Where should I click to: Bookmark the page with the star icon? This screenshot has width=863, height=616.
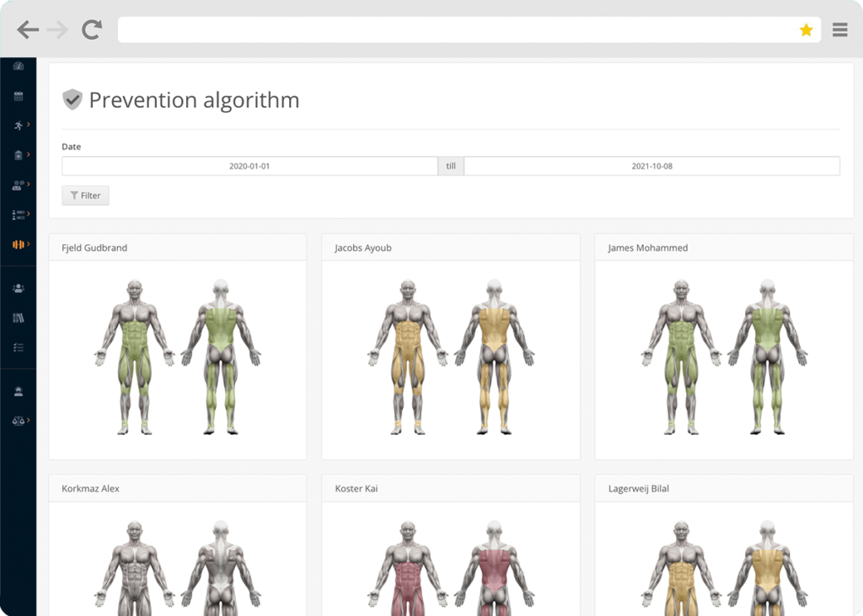pyautogui.click(x=807, y=29)
